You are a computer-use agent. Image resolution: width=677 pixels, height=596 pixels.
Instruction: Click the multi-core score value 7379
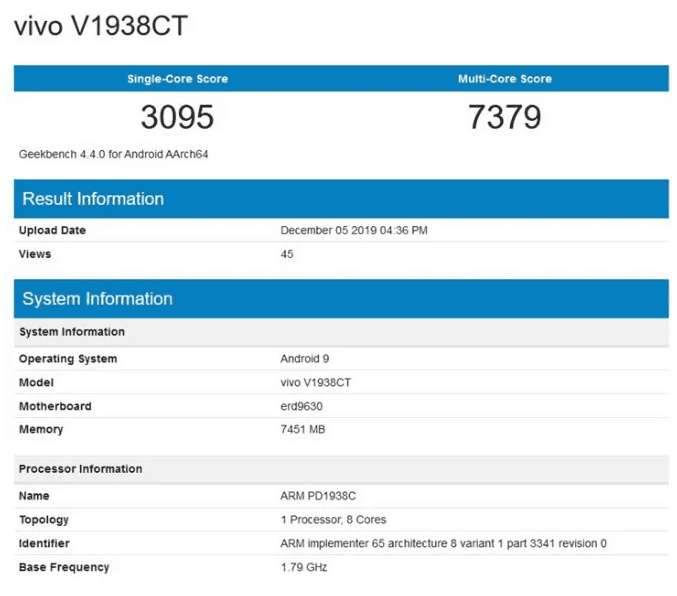click(505, 117)
